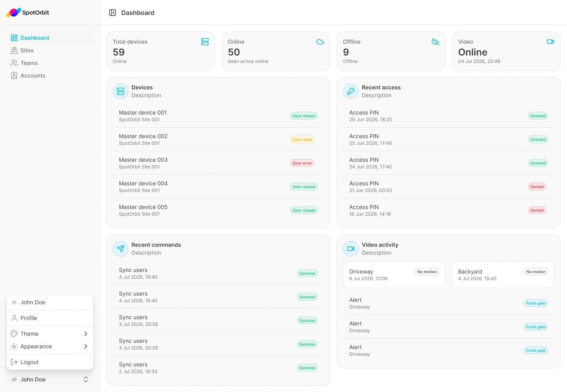567x392 pixels.
Task: Open Teams in the sidebar
Action: (x=50, y=63)
